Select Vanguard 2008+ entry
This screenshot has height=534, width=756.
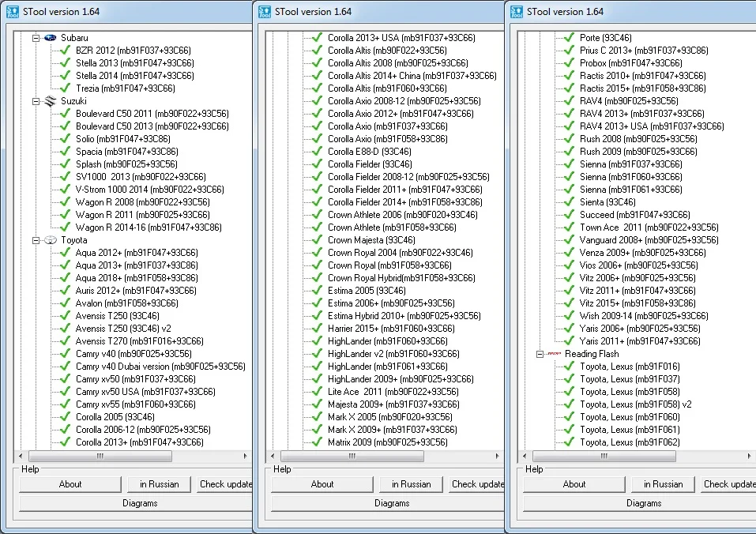649,240
